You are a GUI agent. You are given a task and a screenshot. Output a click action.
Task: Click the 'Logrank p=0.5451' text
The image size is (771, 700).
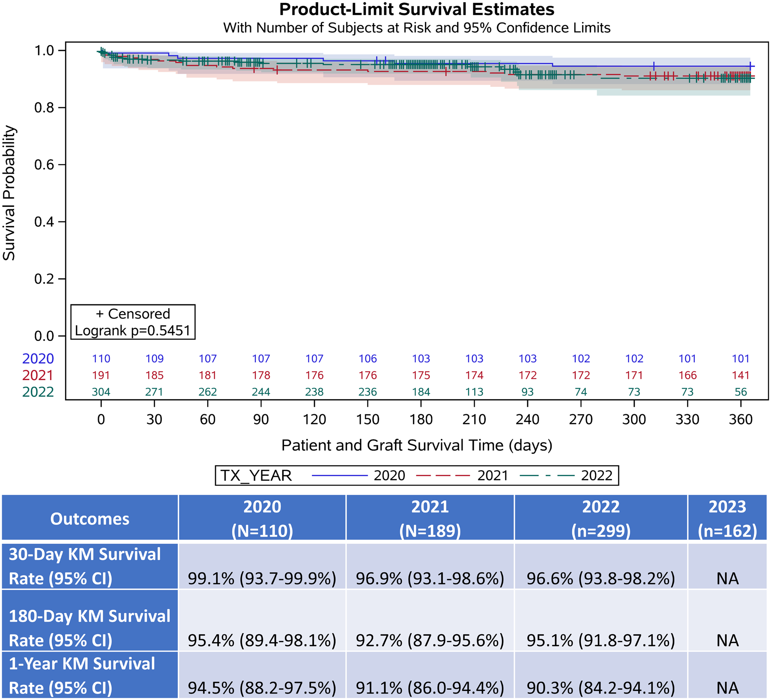[133, 331]
